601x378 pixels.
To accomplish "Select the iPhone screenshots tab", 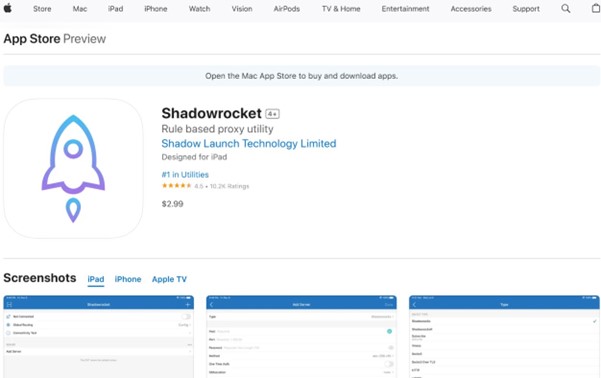I will pos(128,279).
